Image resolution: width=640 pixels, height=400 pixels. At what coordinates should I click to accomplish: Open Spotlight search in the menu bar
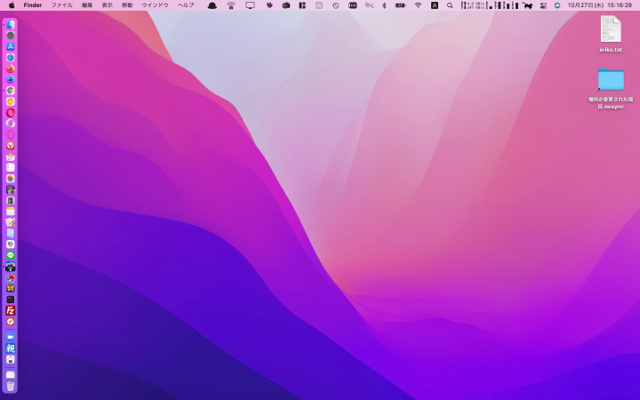click(x=450, y=5)
